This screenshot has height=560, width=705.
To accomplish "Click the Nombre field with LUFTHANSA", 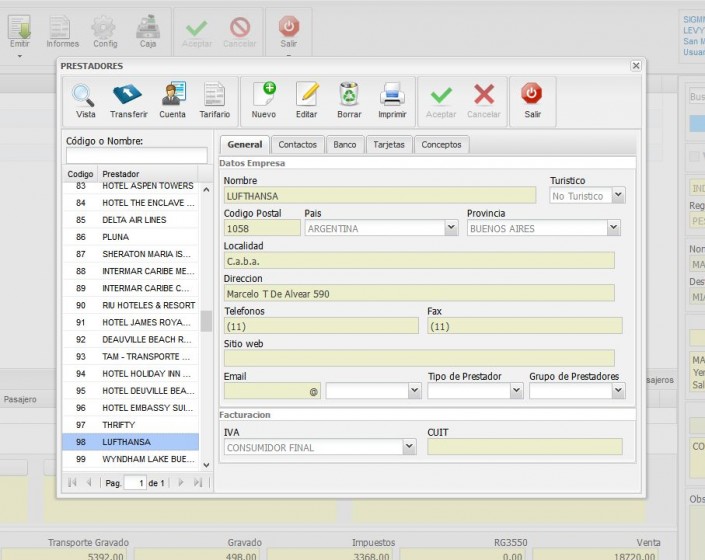I will pos(380,196).
